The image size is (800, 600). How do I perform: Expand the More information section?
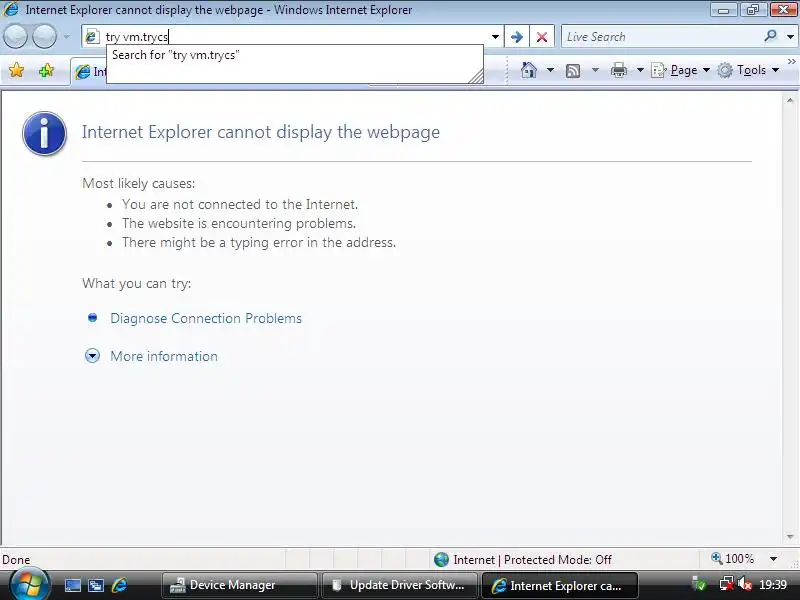(164, 356)
